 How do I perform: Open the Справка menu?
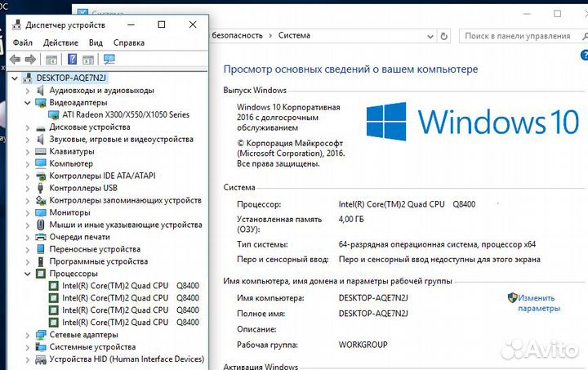click(129, 42)
